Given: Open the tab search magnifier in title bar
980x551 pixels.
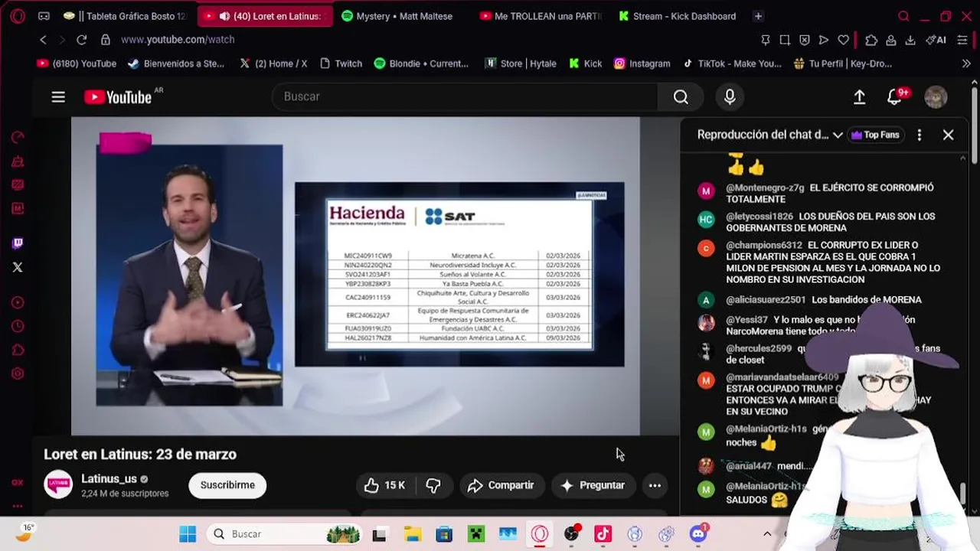Looking at the screenshot, I should click(x=903, y=16).
